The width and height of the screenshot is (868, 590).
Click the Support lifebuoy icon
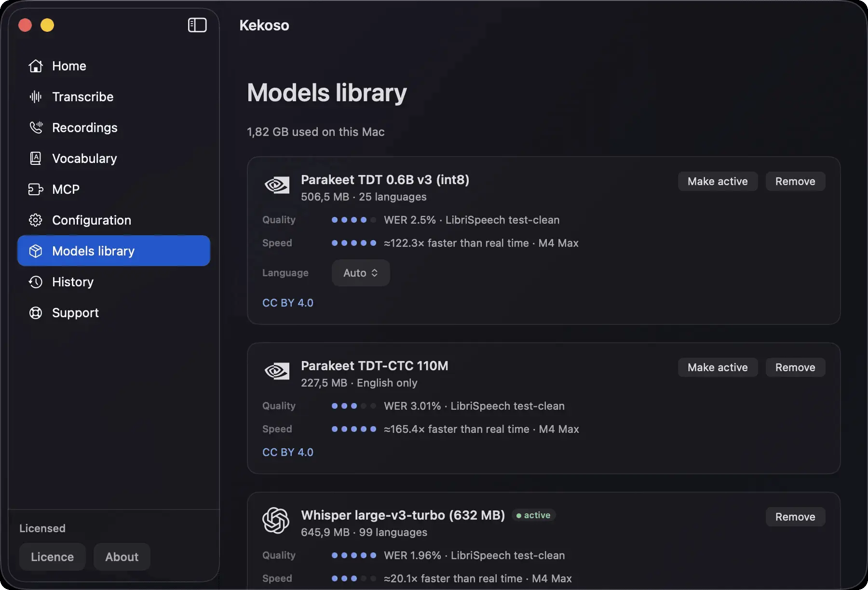click(36, 313)
